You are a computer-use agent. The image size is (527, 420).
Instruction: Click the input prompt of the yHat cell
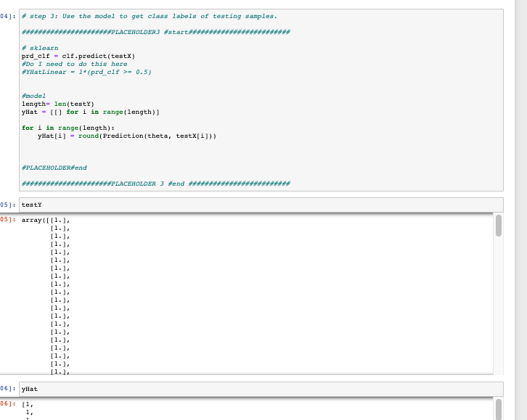pyautogui.click(x=8, y=389)
